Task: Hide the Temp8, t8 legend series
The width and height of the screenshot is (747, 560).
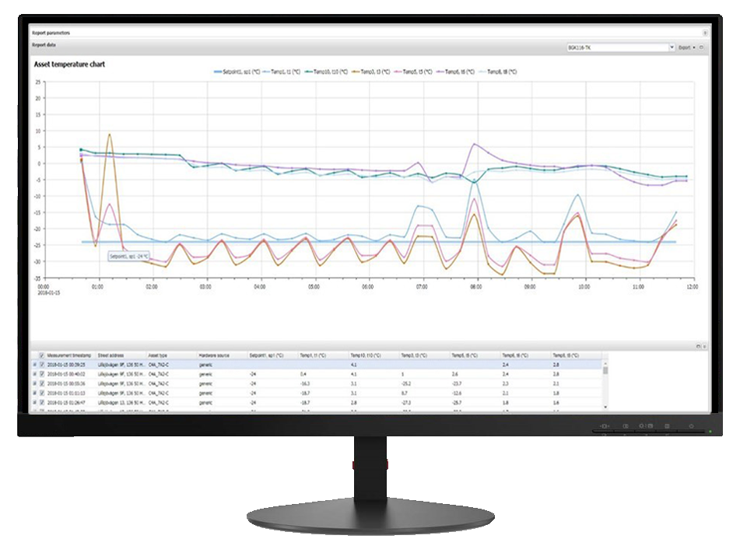Action: pyautogui.click(x=498, y=72)
